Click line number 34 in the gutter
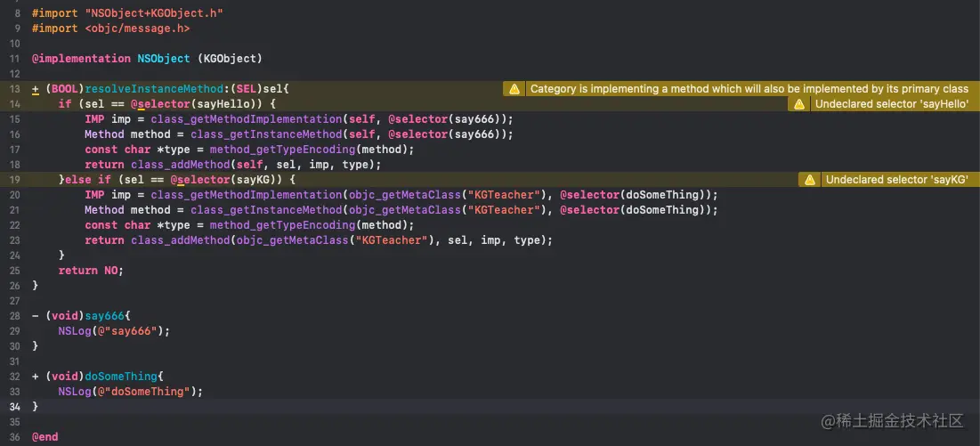 coord(14,407)
